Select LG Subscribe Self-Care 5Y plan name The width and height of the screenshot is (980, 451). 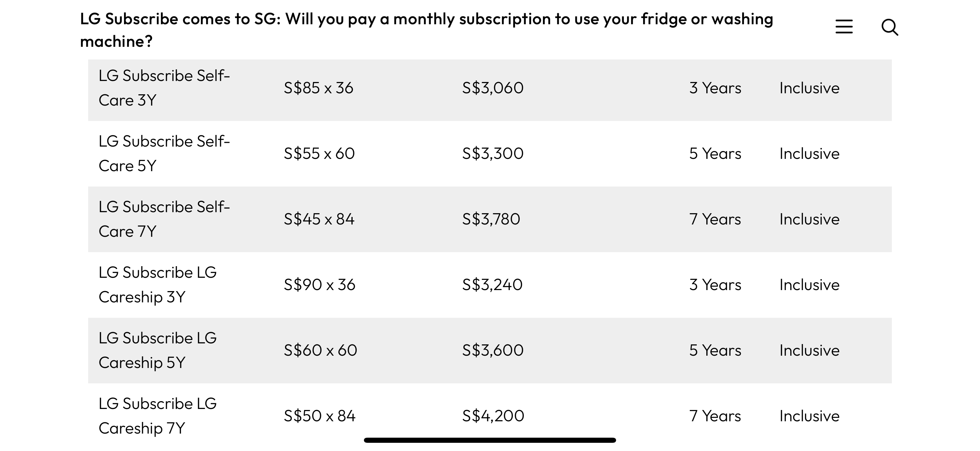(164, 154)
